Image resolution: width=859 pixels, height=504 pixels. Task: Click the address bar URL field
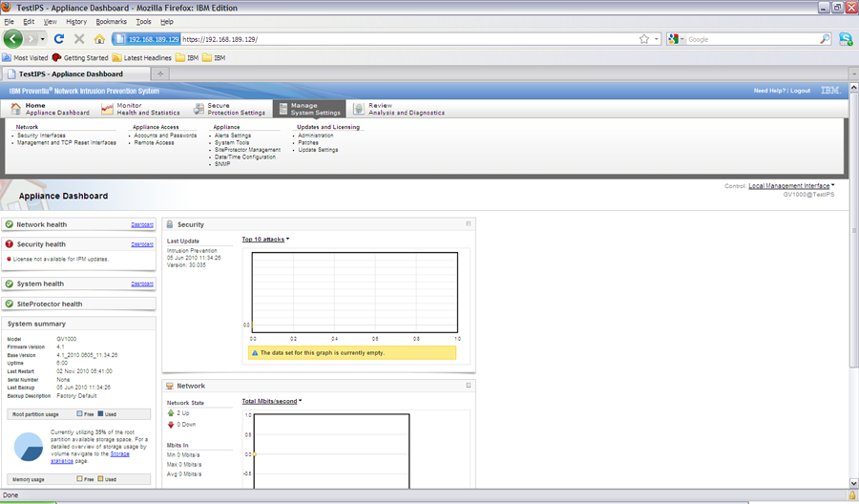(409, 39)
